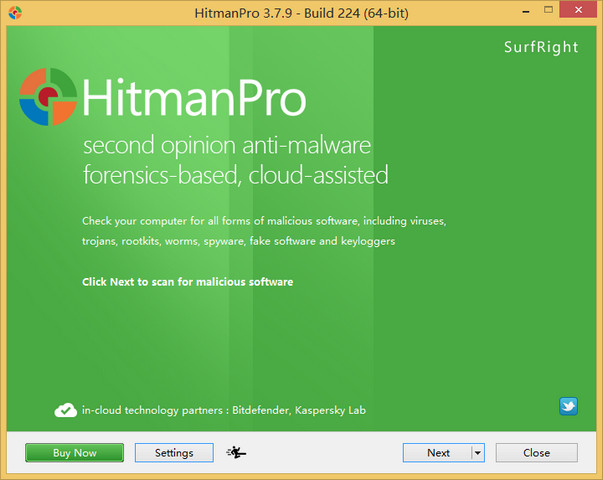Expand the Next button dropdown arrow

click(x=477, y=453)
